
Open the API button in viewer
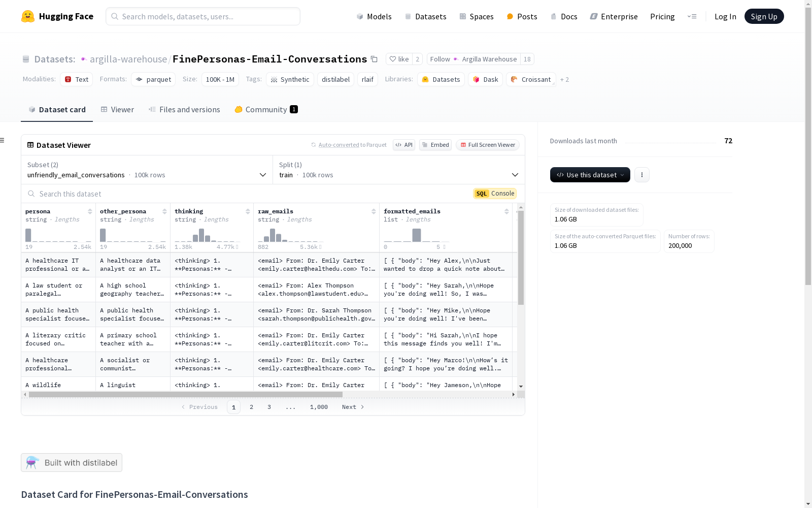(404, 145)
